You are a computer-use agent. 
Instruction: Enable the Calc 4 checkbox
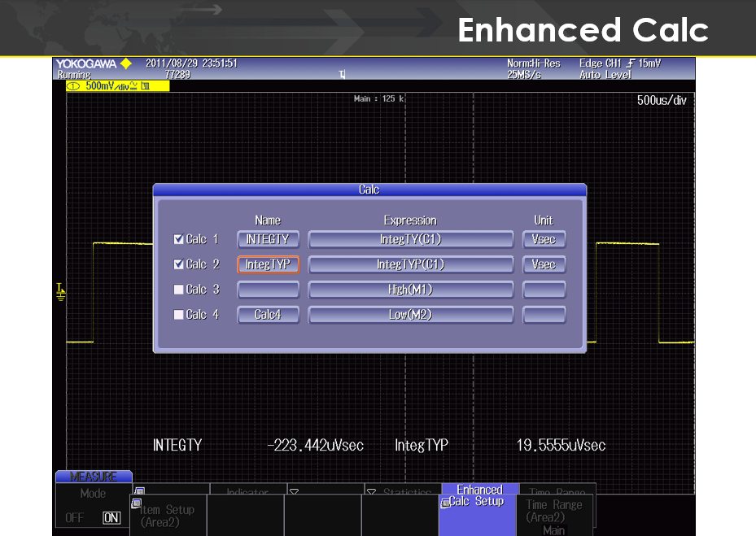point(179,315)
